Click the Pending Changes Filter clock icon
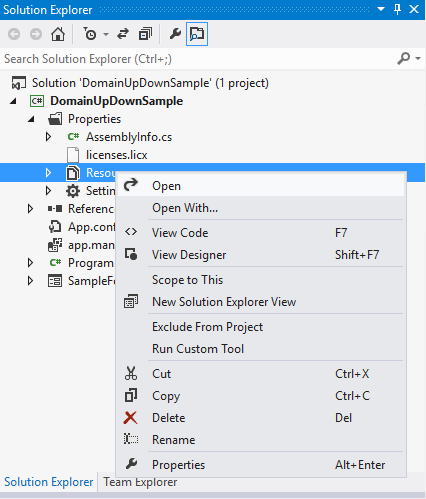426x499 pixels. click(x=90, y=34)
